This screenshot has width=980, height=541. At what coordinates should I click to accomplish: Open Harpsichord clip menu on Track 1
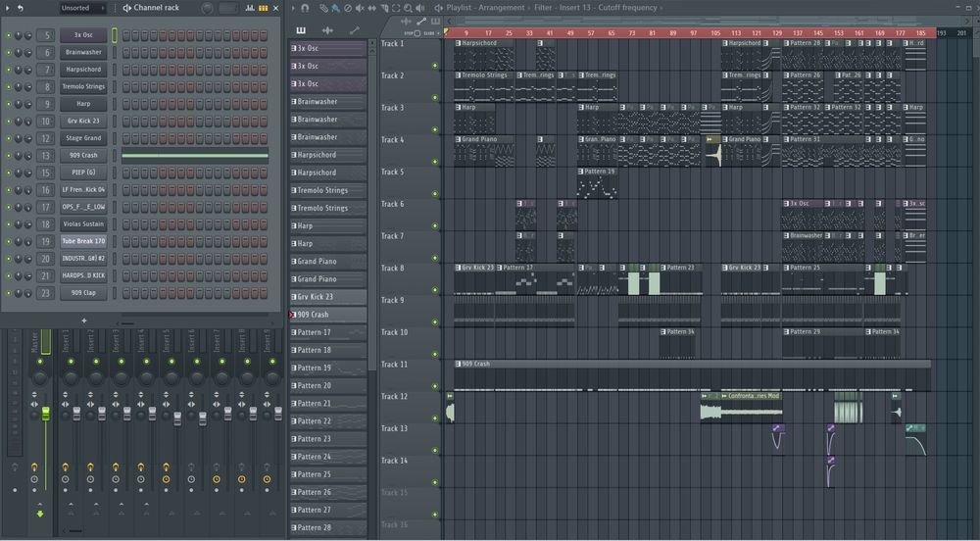click(458, 43)
